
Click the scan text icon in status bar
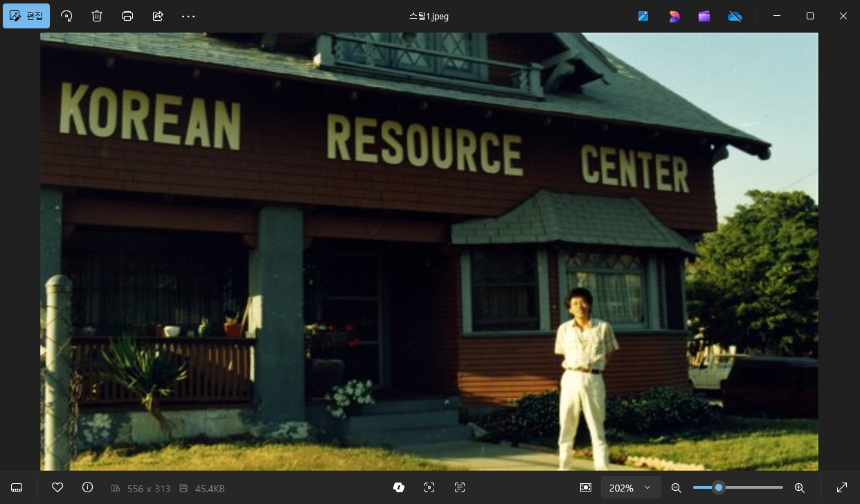460,487
